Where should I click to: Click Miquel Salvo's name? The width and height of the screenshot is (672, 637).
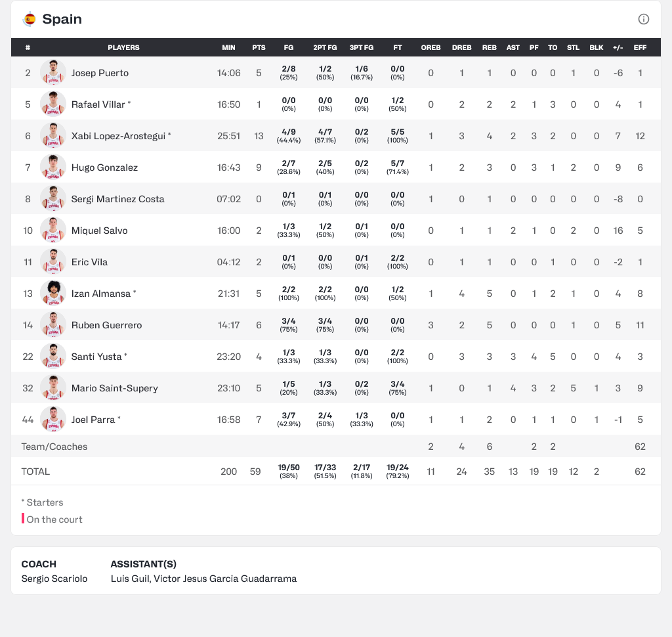(99, 231)
